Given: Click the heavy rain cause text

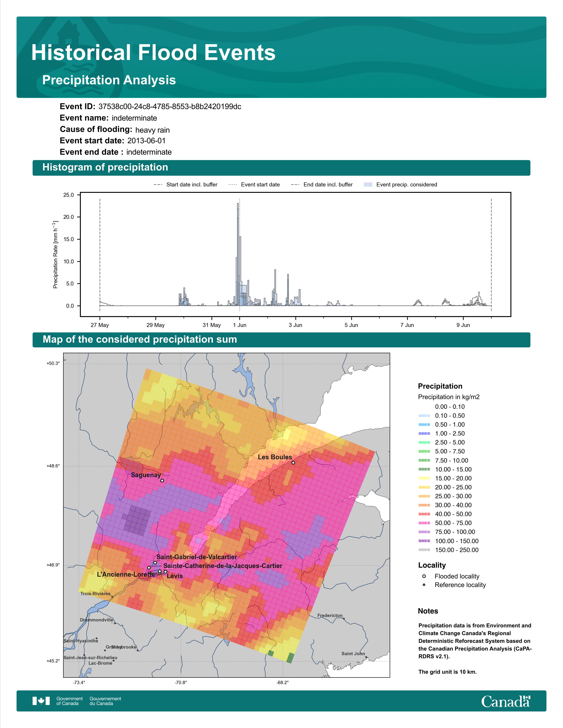Looking at the screenshot, I should click(x=152, y=130).
